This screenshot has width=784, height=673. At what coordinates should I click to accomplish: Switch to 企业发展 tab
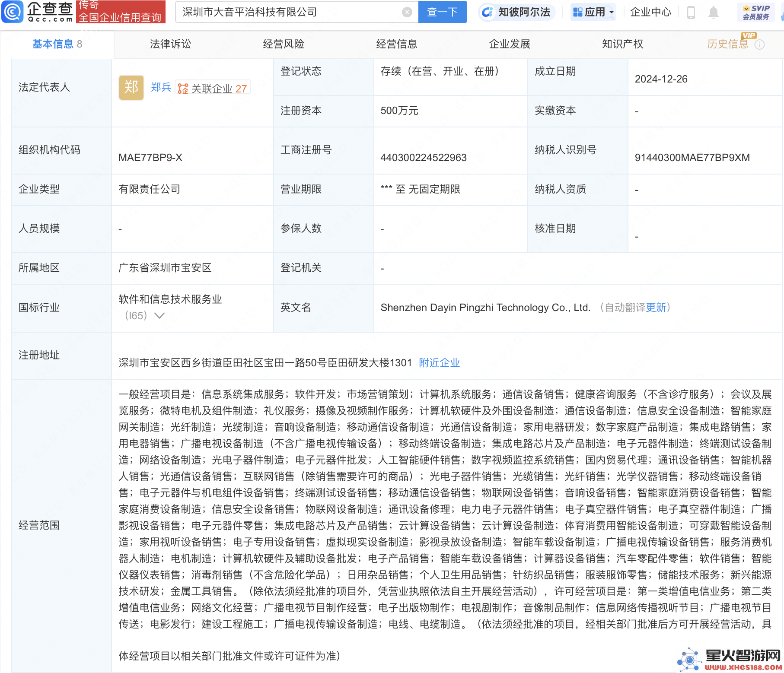point(510,44)
